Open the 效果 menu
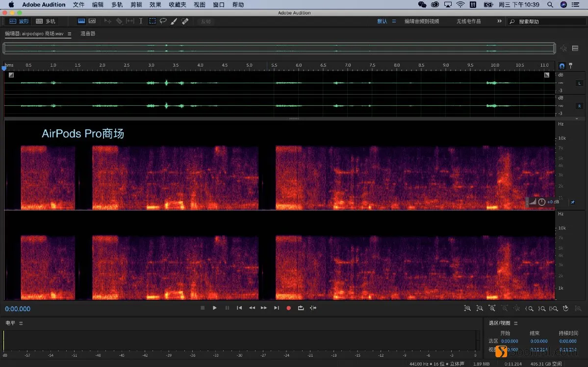The height and width of the screenshot is (367, 588). (155, 4)
